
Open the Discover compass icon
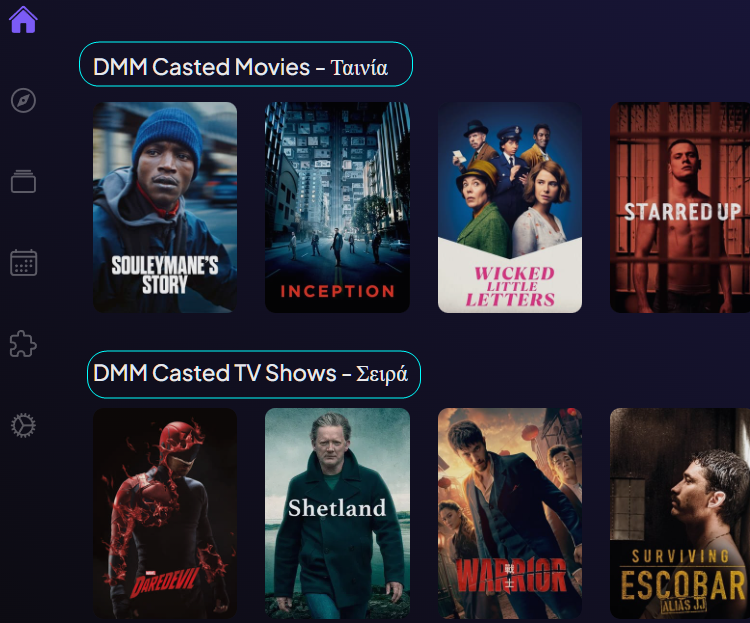click(23, 100)
